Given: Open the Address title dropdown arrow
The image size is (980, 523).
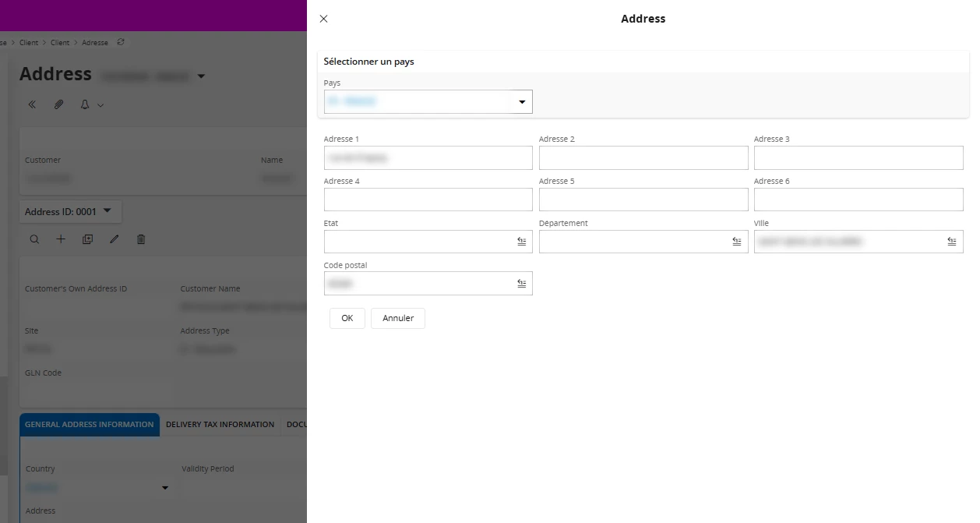Looking at the screenshot, I should (x=201, y=76).
